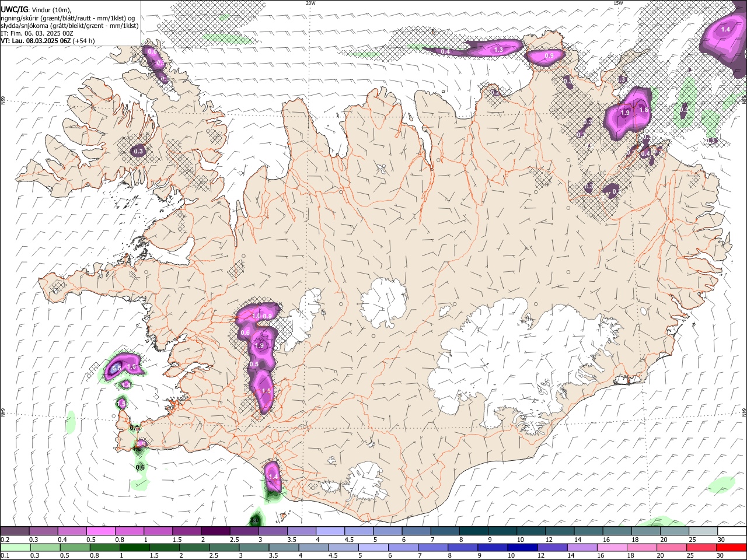
Task: Click the '0.2' label in the top legend row
Action: [x=5, y=540]
